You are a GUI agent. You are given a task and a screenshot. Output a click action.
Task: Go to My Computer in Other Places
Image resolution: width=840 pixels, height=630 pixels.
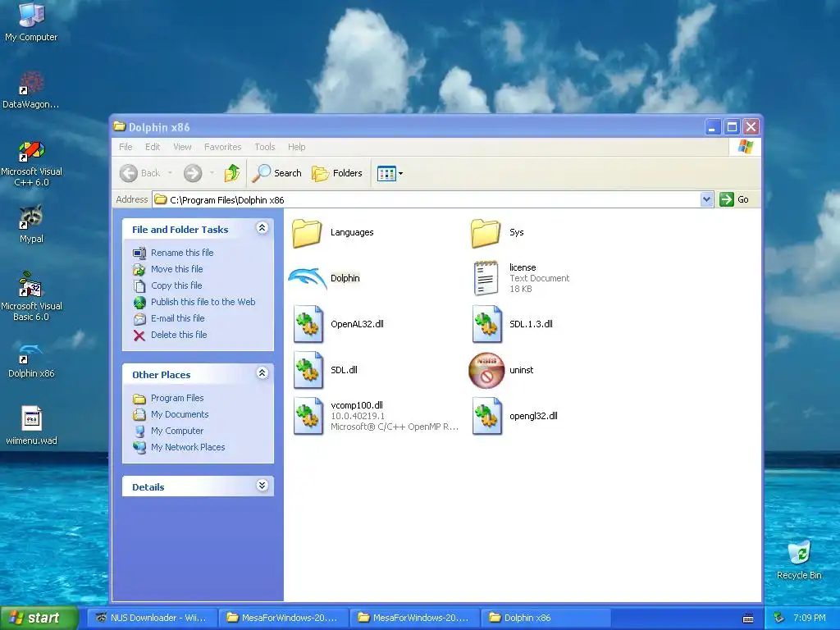(x=177, y=431)
